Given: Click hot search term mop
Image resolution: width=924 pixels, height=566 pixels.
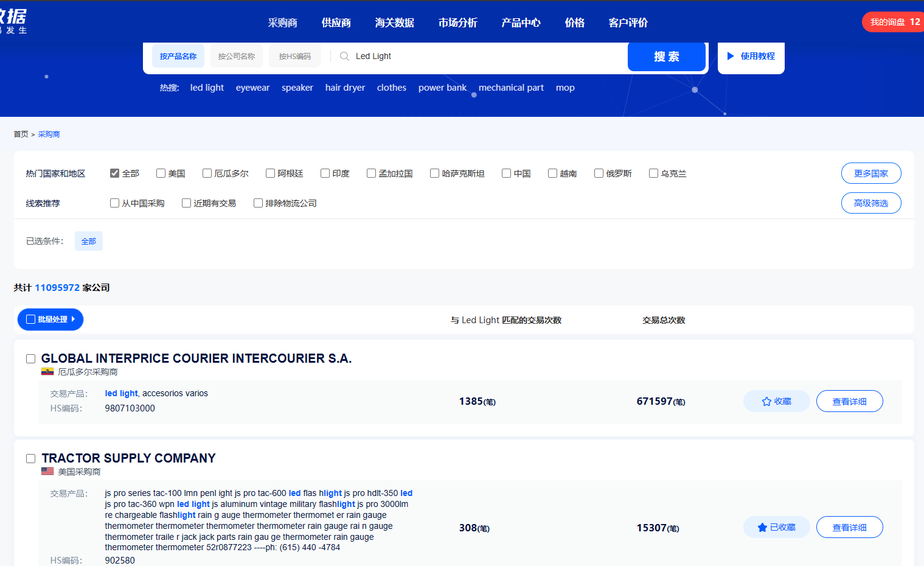Looking at the screenshot, I should click(x=565, y=88).
